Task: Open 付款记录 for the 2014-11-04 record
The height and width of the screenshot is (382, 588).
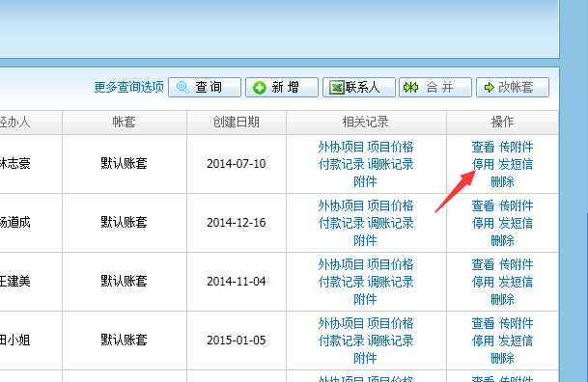Action: (x=341, y=282)
